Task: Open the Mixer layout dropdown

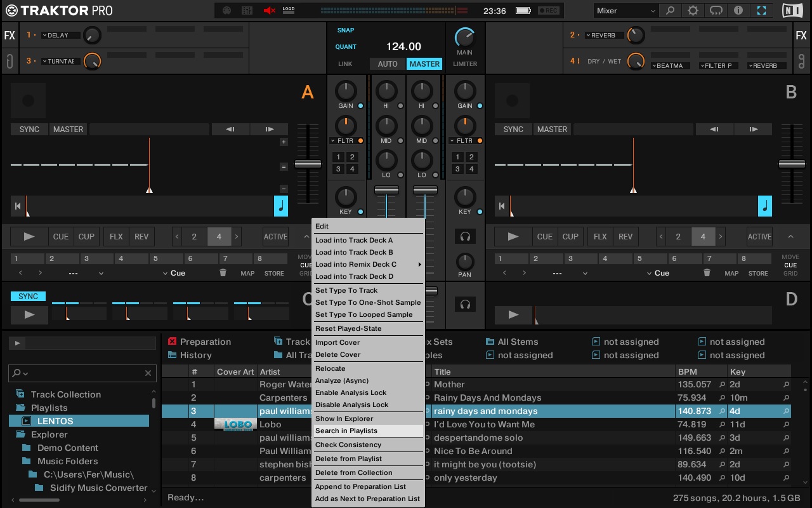Action: click(626, 11)
